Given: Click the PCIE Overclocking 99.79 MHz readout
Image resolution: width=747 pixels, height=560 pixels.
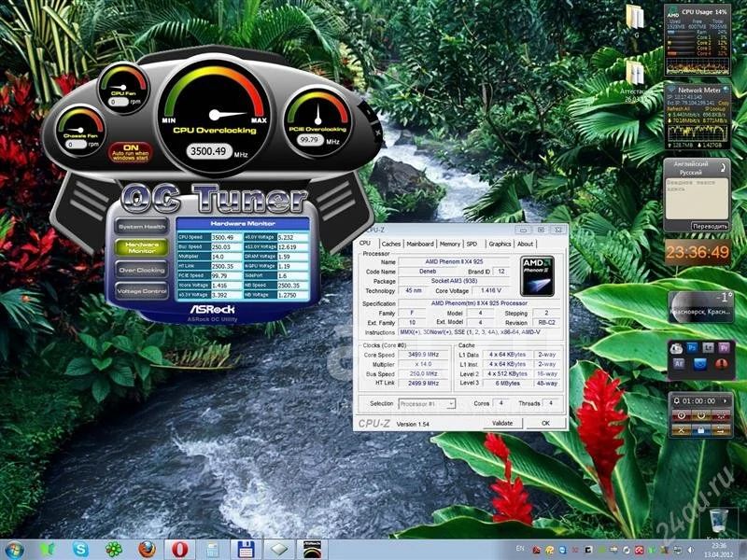Looking at the screenshot, I should coord(310,140).
